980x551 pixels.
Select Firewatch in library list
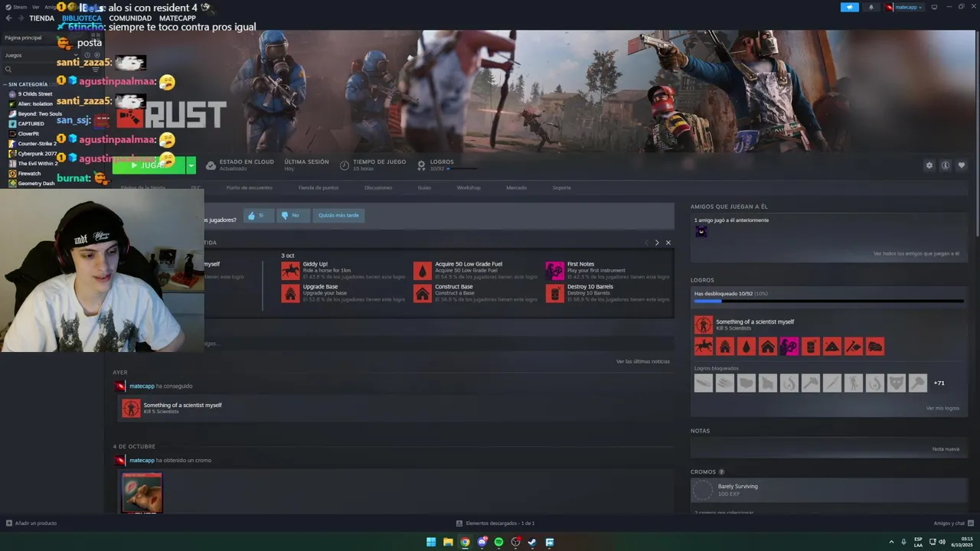pos(29,174)
